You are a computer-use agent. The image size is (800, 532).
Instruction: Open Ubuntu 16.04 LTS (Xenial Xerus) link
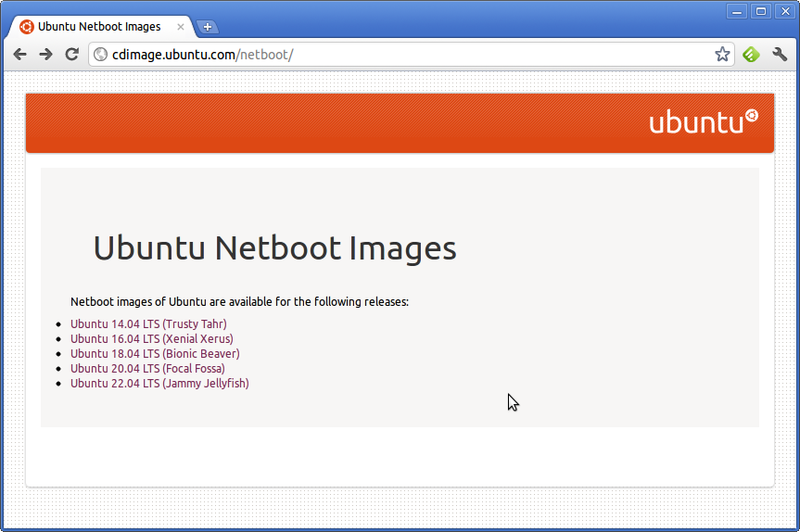[151, 338]
